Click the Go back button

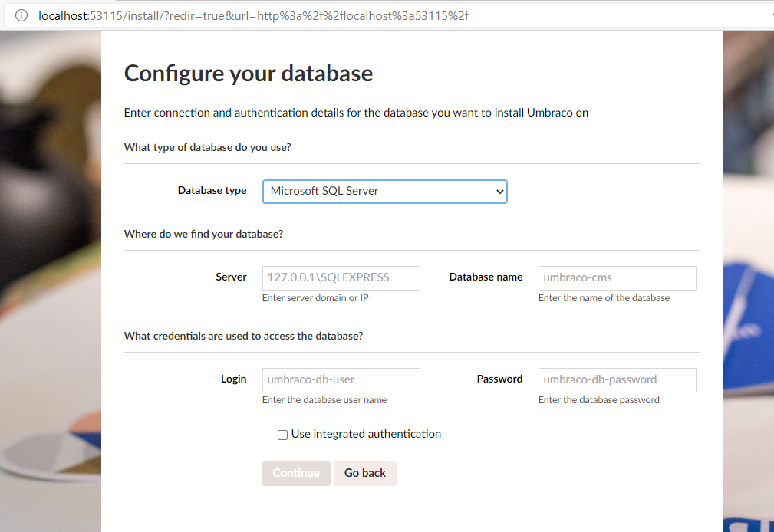(x=365, y=473)
